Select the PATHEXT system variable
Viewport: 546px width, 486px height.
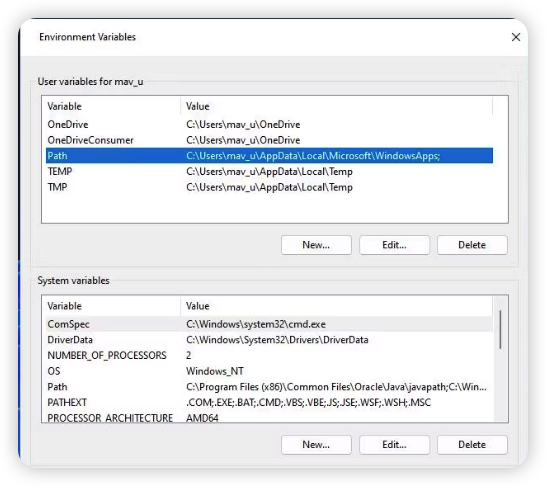(x=269, y=402)
